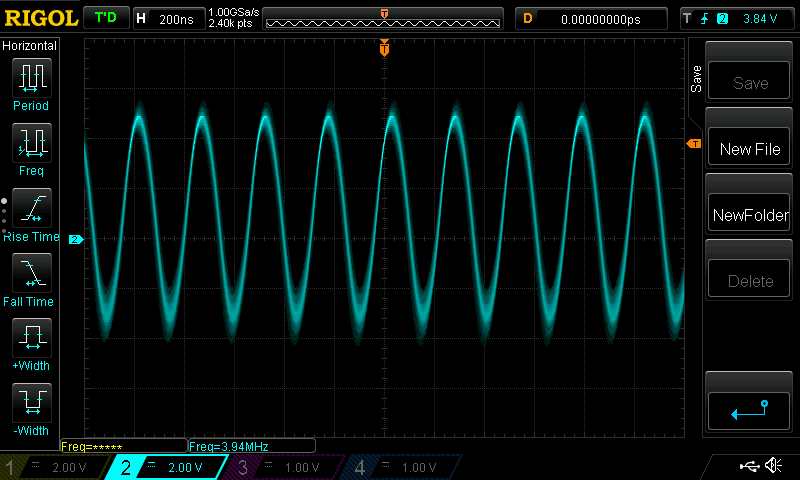The image size is (800, 480).
Task: Click the yellow Freq=***** measurement
Action: (124, 446)
